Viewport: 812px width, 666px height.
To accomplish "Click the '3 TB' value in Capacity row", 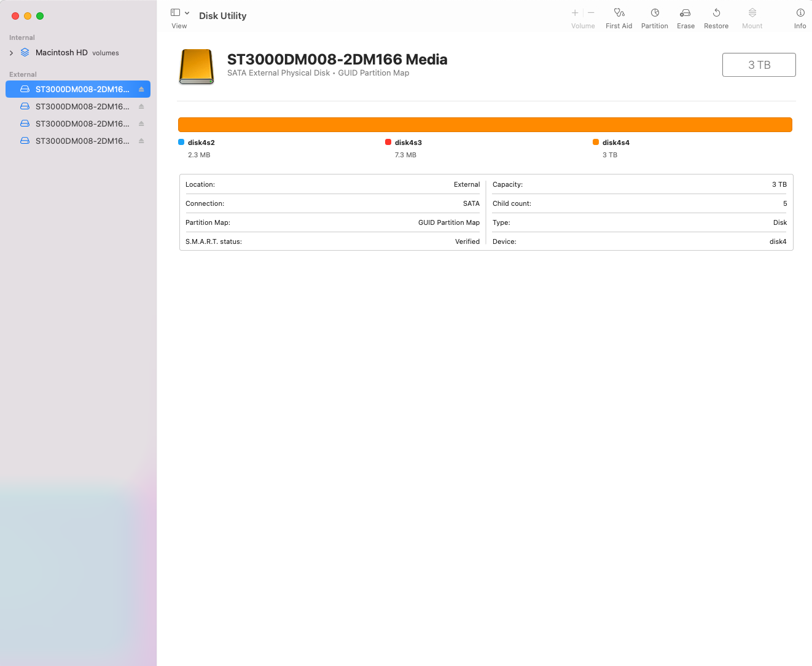I will pos(779,184).
